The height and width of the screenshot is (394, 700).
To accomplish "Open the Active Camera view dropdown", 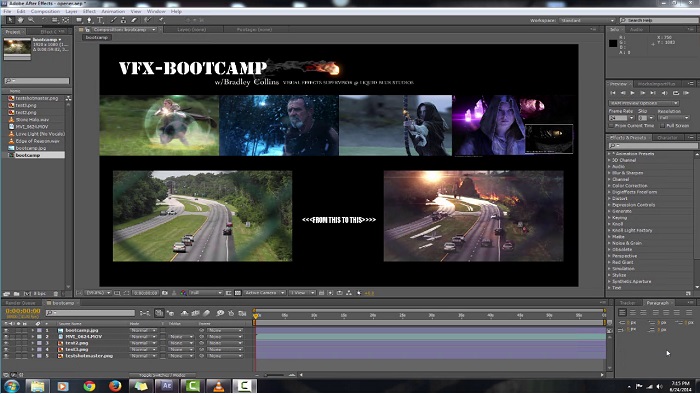I will pyautogui.click(x=264, y=293).
